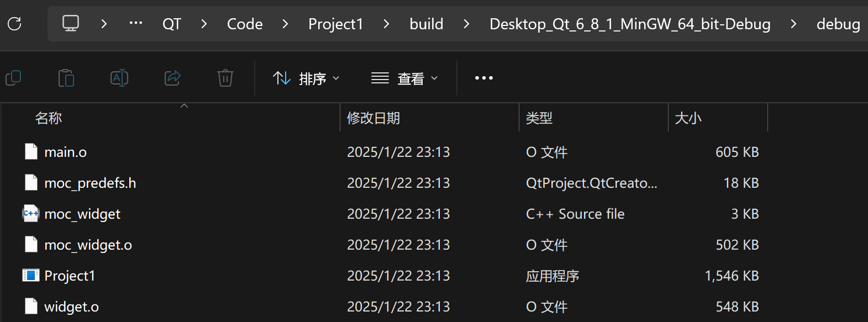Open the Project1 application
The width and height of the screenshot is (868, 322).
click(70, 275)
